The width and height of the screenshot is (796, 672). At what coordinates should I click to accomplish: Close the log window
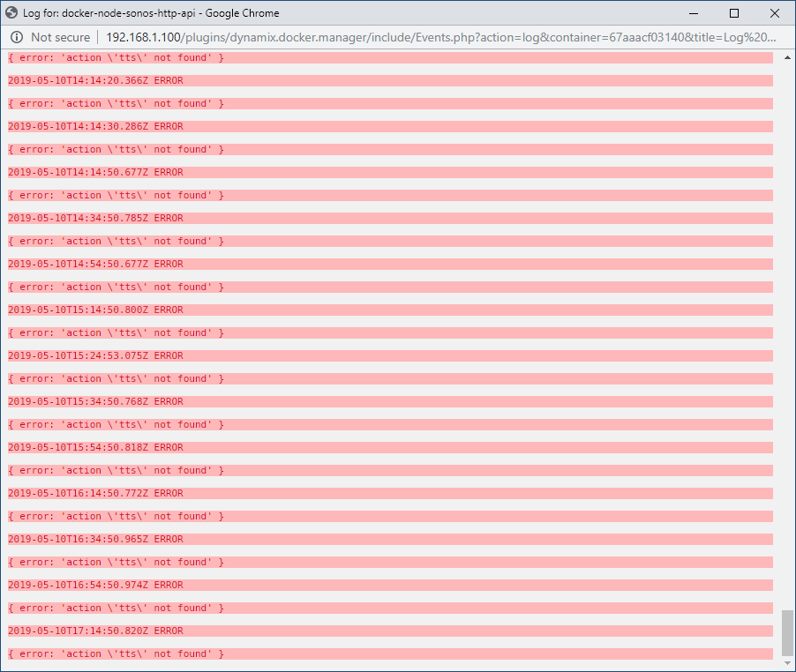tap(775, 13)
